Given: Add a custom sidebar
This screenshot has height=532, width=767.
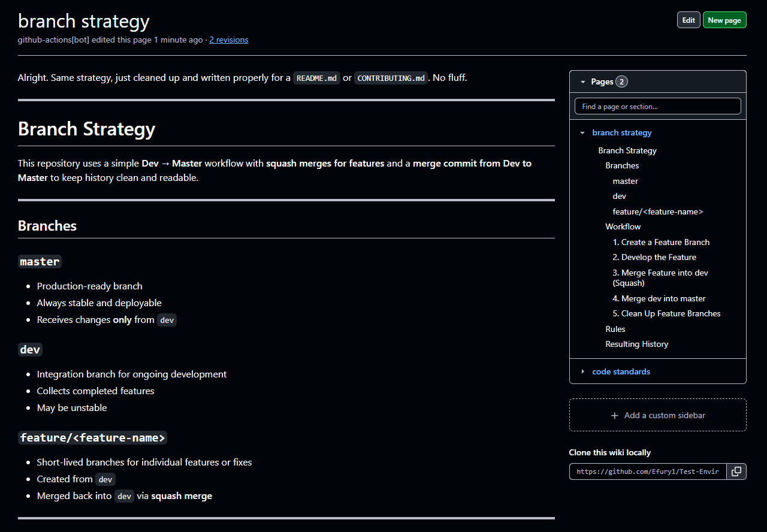Looking at the screenshot, I should click(x=658, y=415).
